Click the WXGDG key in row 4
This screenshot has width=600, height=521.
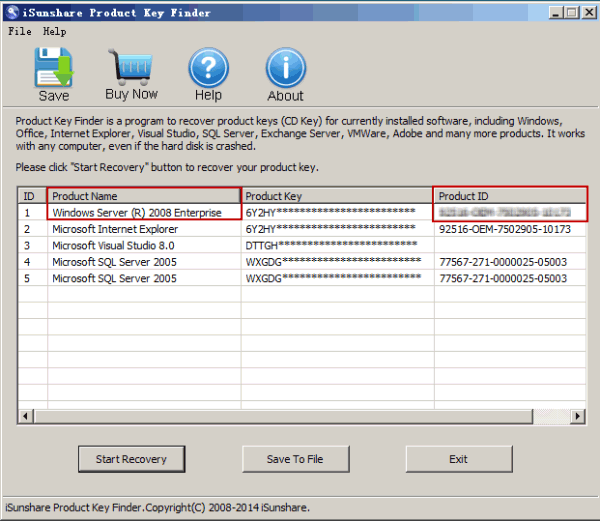[333, 262]
